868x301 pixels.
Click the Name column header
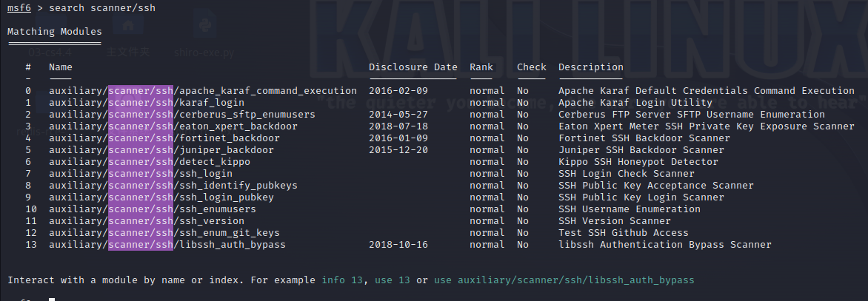pyautogui.click(x=61, y=67)
